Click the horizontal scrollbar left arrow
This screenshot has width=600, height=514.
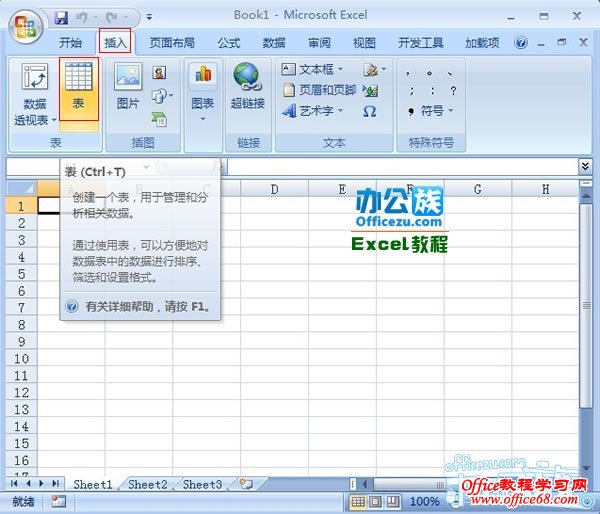(x=365, y=484)
